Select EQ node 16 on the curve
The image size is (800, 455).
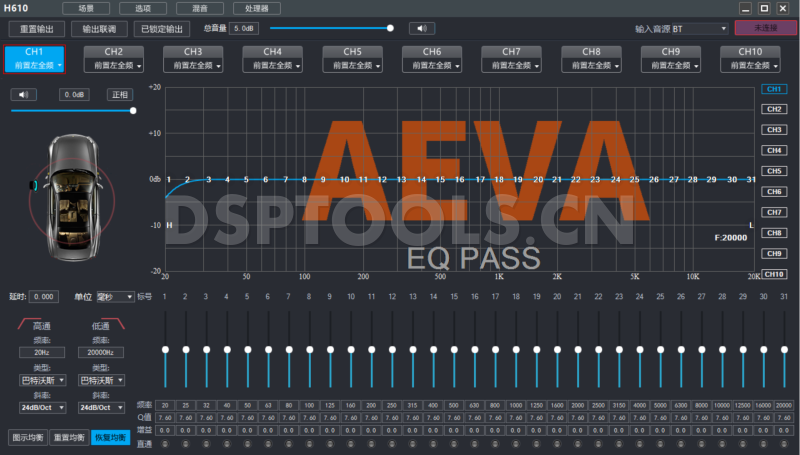pos(460,180)
